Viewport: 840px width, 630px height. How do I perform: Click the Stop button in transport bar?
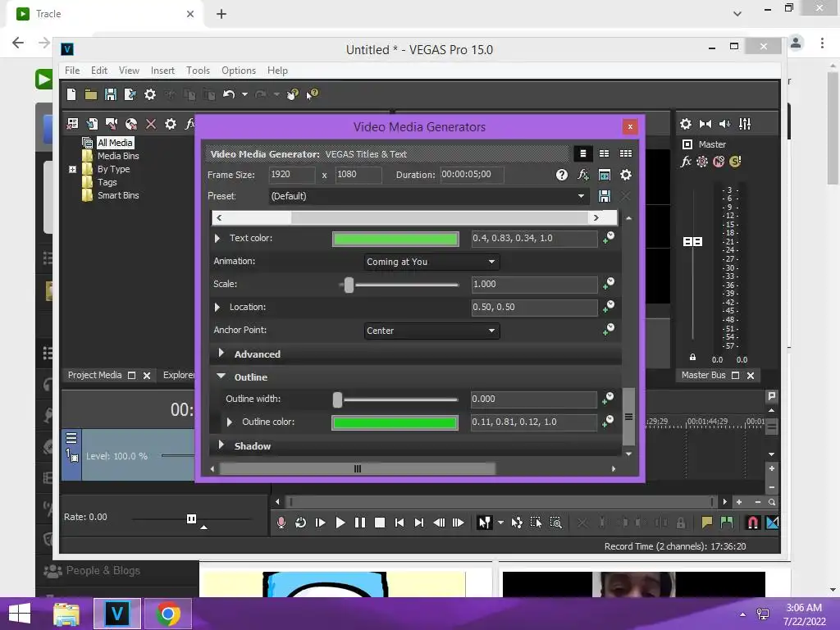[380, 523]
